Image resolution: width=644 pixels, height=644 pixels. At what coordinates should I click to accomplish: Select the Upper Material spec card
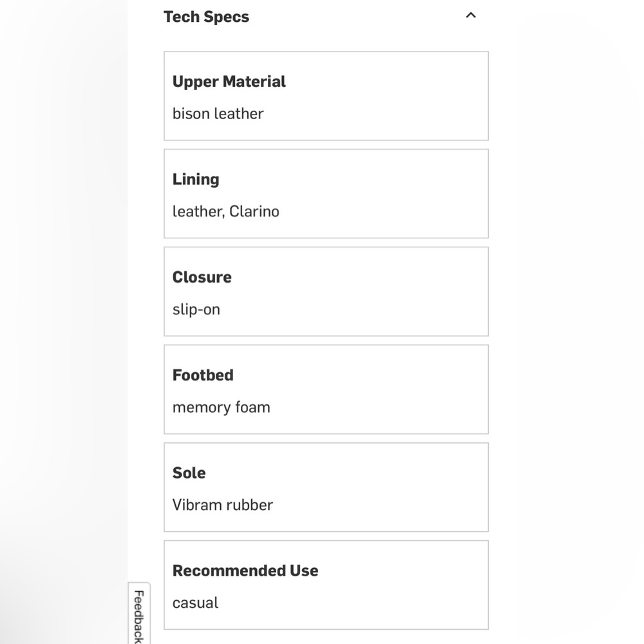point(326,96)
